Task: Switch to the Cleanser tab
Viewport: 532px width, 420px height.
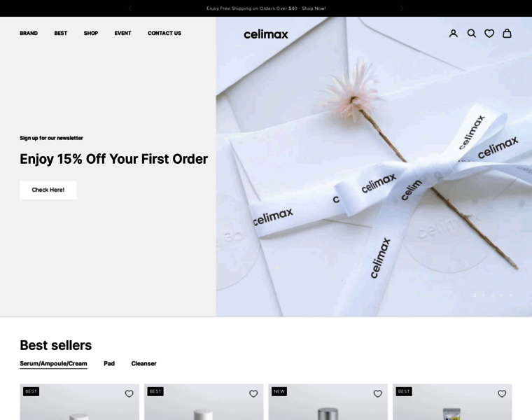Action: click(x=144, y=363)
